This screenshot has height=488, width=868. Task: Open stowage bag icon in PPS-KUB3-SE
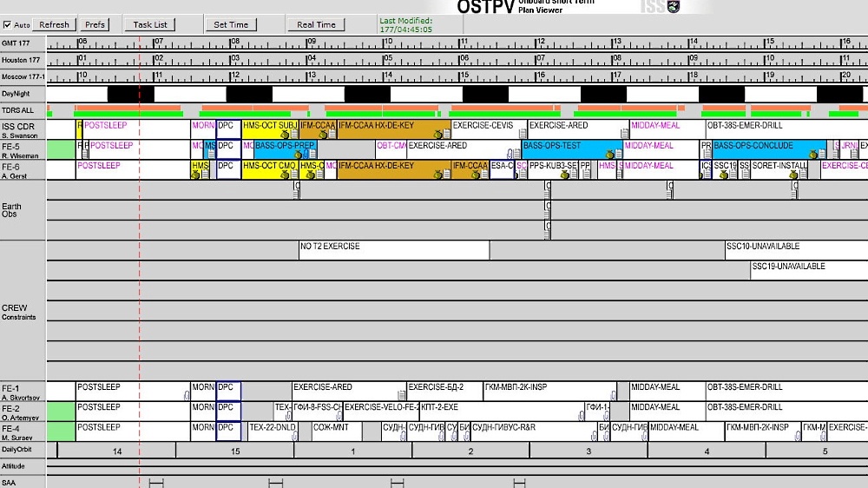(x=565, y=175)
